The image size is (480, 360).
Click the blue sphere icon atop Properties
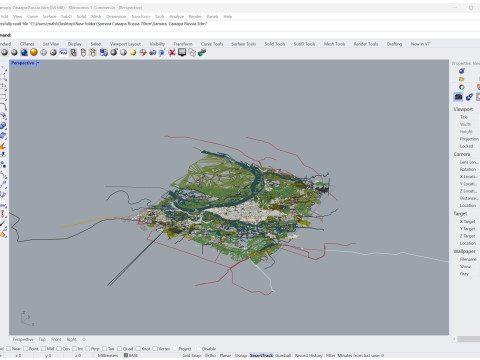[461, 71]
